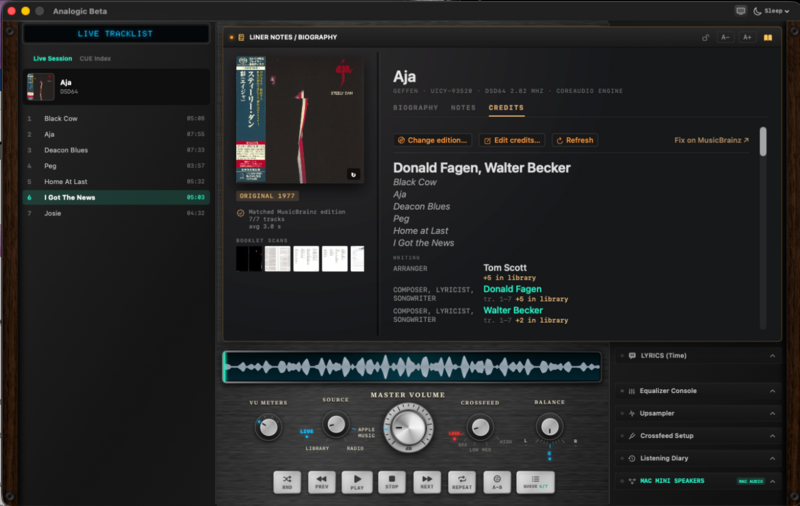Click the Master Volume knob

(408, 427)
